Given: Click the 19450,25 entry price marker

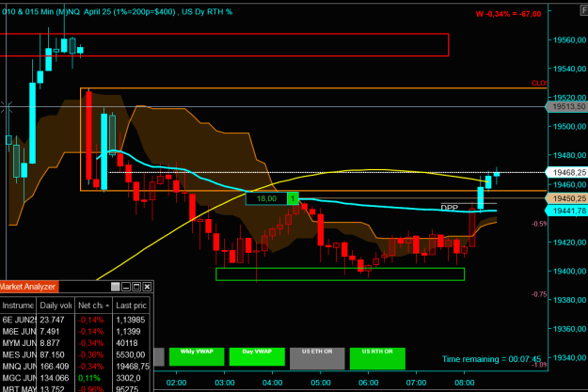Looking at the screenshot, I should click(567, 198).
